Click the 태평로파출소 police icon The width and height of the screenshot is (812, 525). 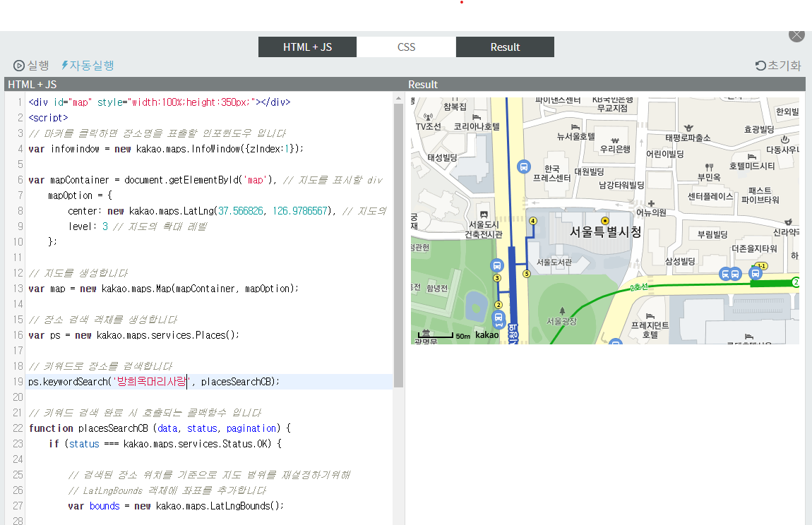688,128
